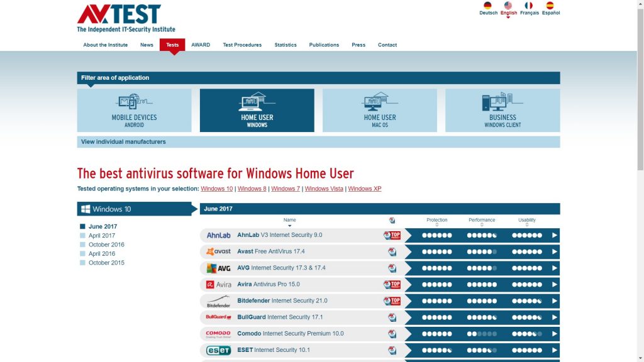Select the October 2016 test period

(106, 244)
